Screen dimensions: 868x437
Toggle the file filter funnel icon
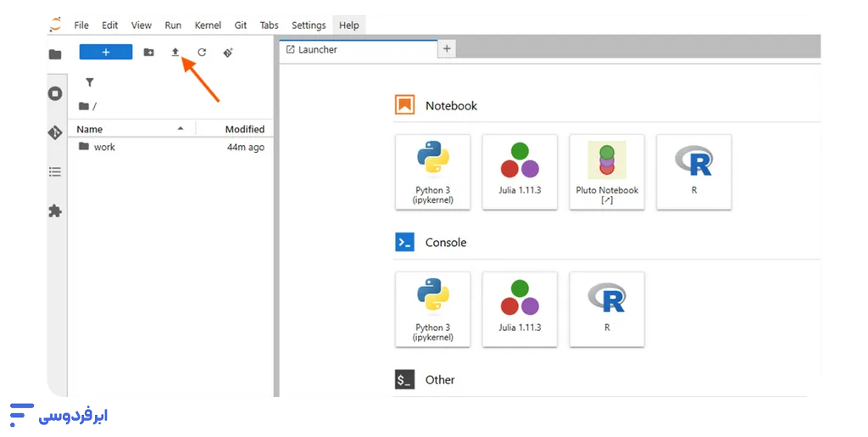click(x=89, y=82)
